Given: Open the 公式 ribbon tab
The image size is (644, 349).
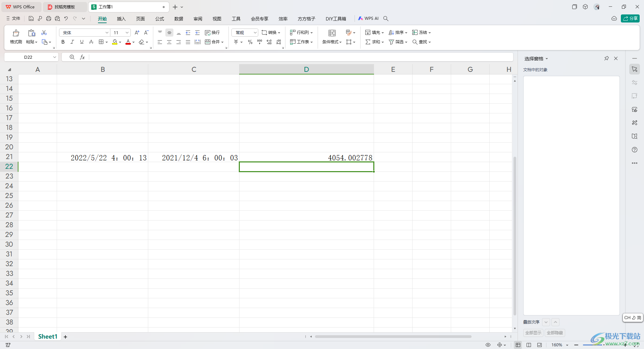Looking at the screenshot, I should (160, 19).
